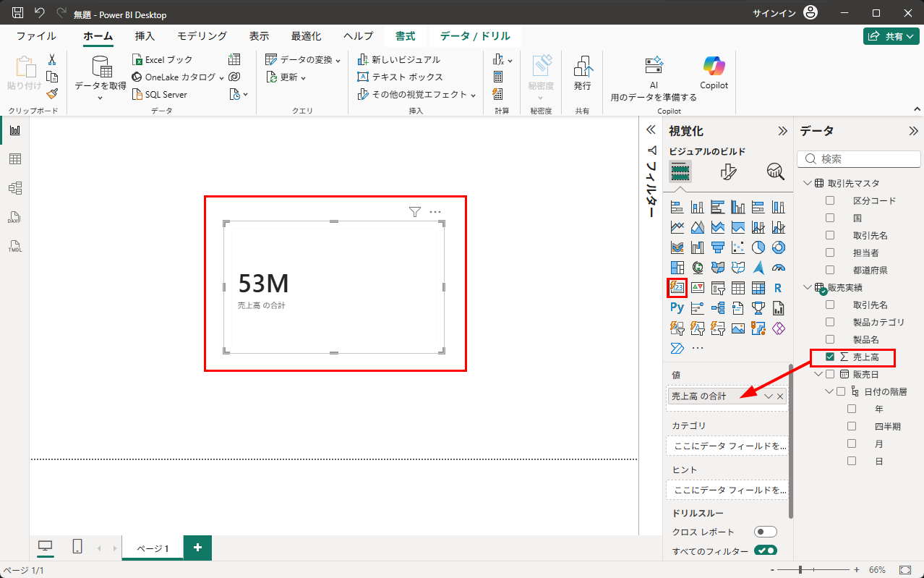Collapse the 販売日 field group
924x578 pixels.
[x=818, y=374]
